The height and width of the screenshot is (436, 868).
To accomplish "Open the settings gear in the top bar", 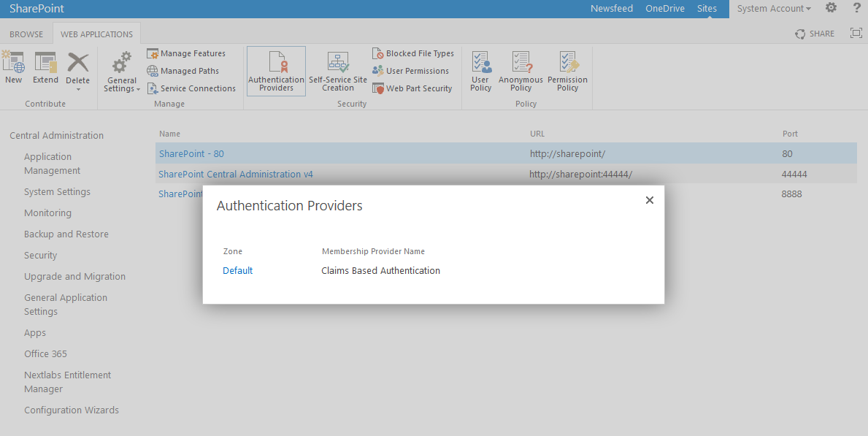I will coord(831,8).
